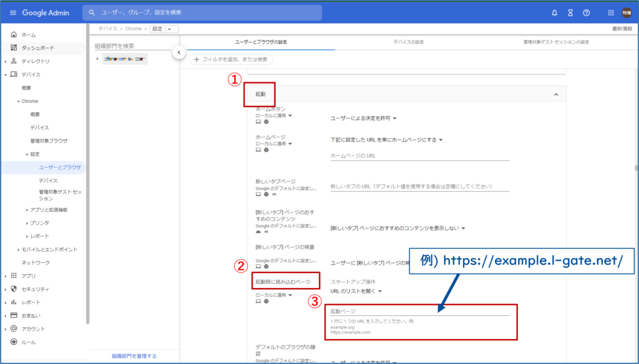This screenshot has width=639, height=364.
Task: Select ユーザーとブラウザ in sidebar
Action: point(59,167)
